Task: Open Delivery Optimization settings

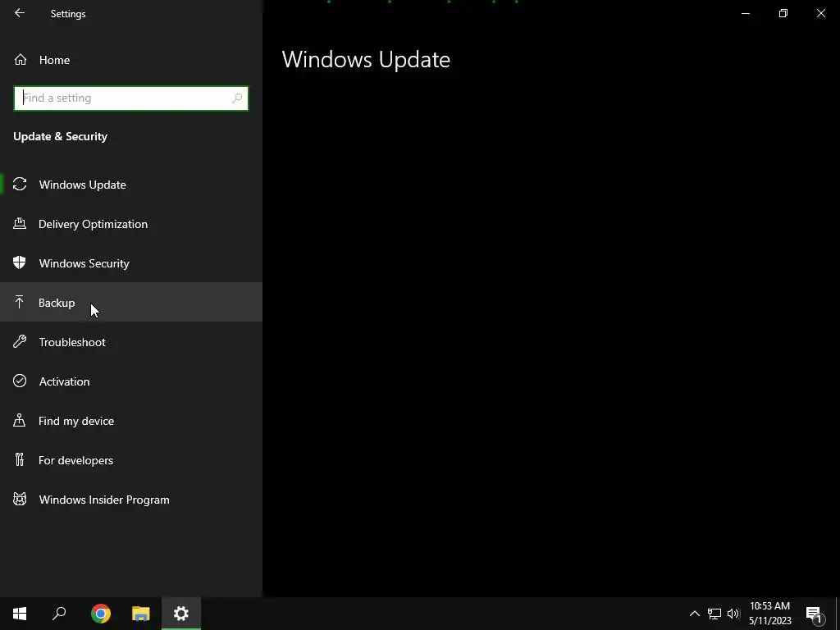Action: point(131,224)
